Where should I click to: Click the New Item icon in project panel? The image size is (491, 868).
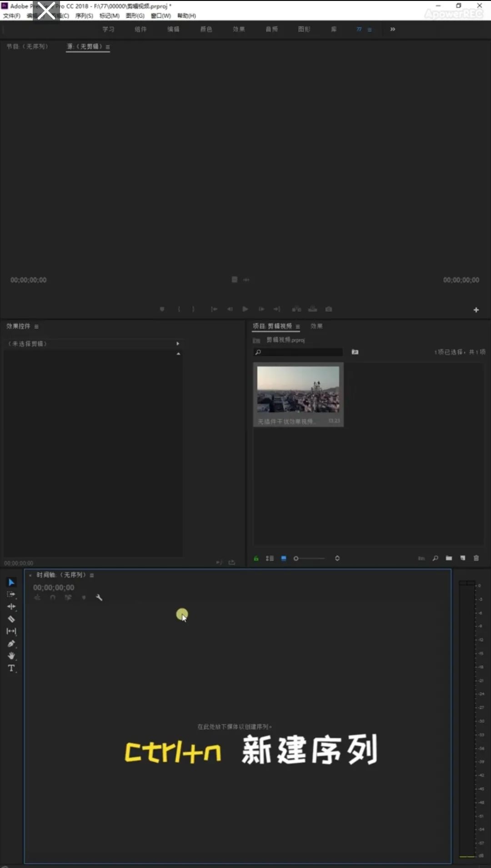[x=462, y=558]
